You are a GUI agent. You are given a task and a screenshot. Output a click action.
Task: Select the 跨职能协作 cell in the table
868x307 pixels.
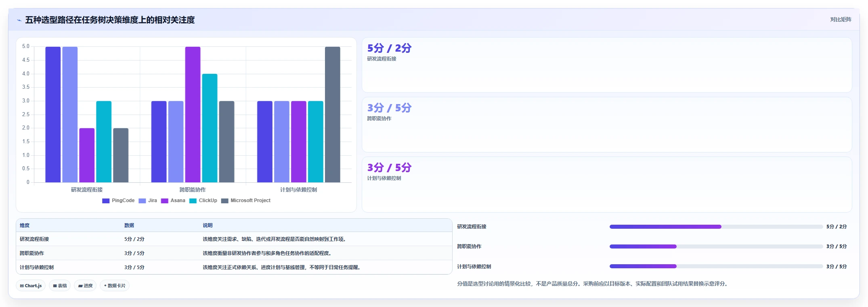tap(32, 253)
